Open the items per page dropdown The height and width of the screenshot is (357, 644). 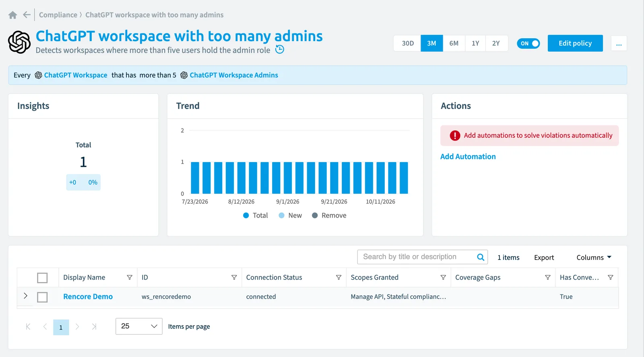click(139, 326)
